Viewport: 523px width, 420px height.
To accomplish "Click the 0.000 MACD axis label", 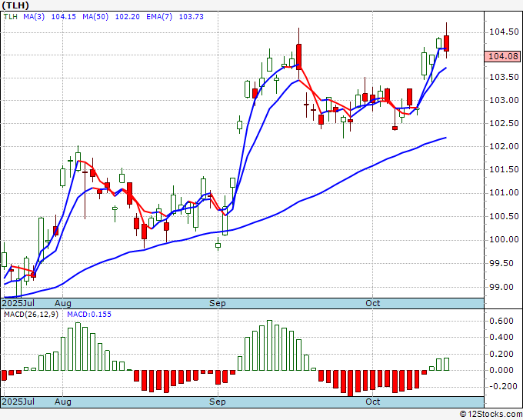I will [501, 370].
